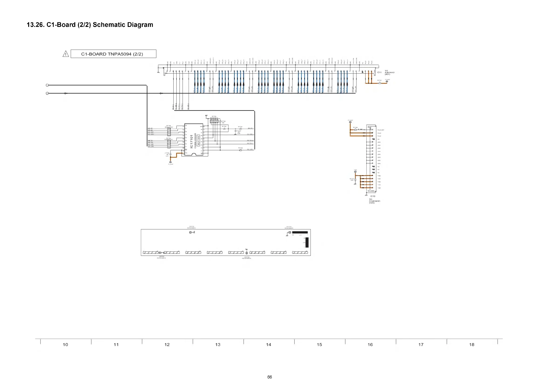
Task: Click the ZA17103 terminal symbol at board bottom
Action: point(247,253)
